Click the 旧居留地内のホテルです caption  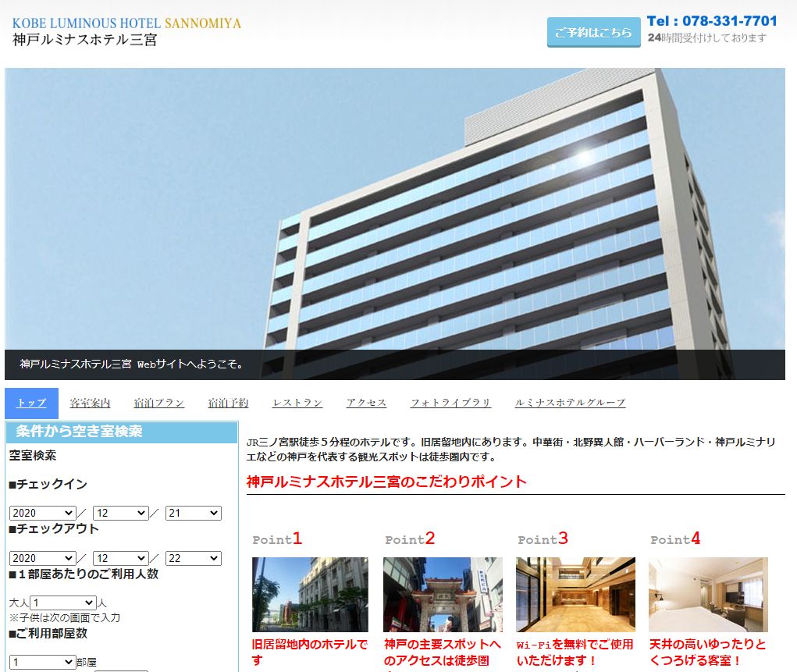coord(310,652)
